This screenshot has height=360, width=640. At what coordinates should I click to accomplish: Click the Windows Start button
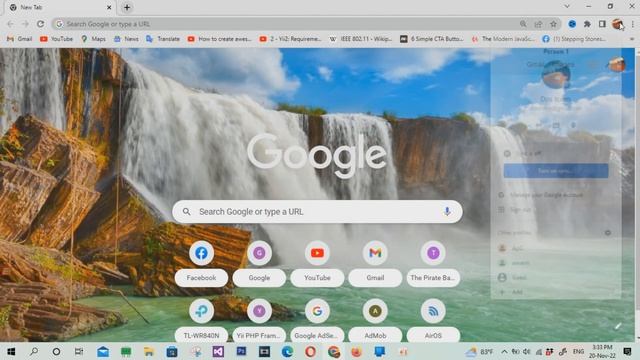11,351
